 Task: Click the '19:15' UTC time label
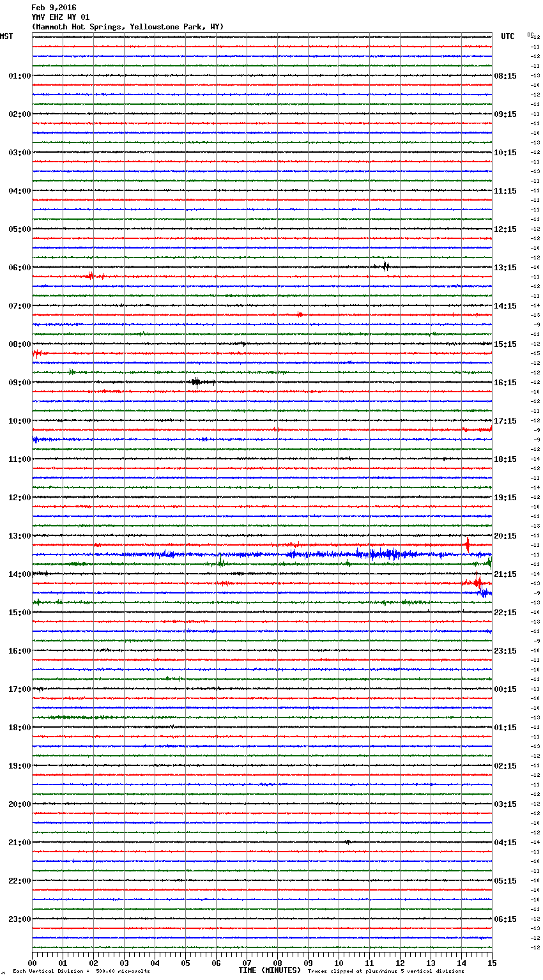(505, 498)
